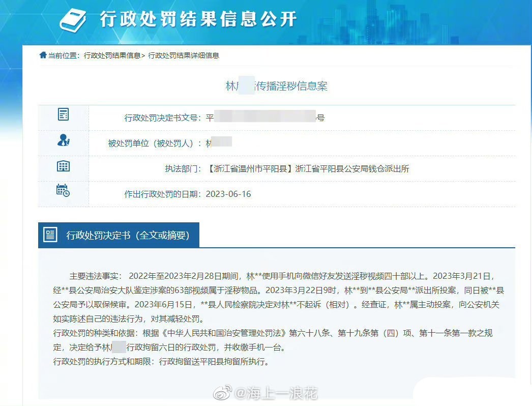The height and width of the screenshot is (406, 532).
Task: Open the calendar icon next to 作出行政处罚的日期
Action: point(62,192)
